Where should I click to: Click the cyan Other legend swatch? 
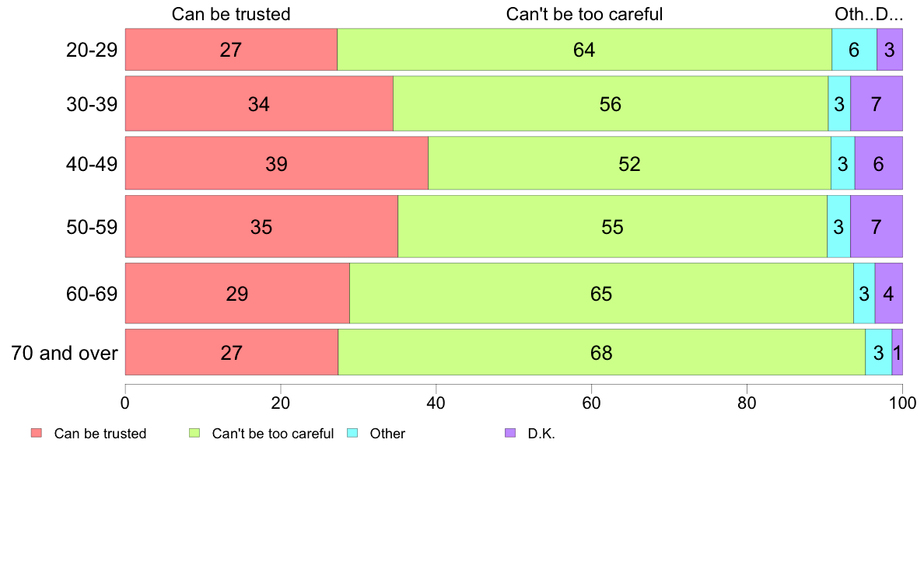tap(352, 433)
